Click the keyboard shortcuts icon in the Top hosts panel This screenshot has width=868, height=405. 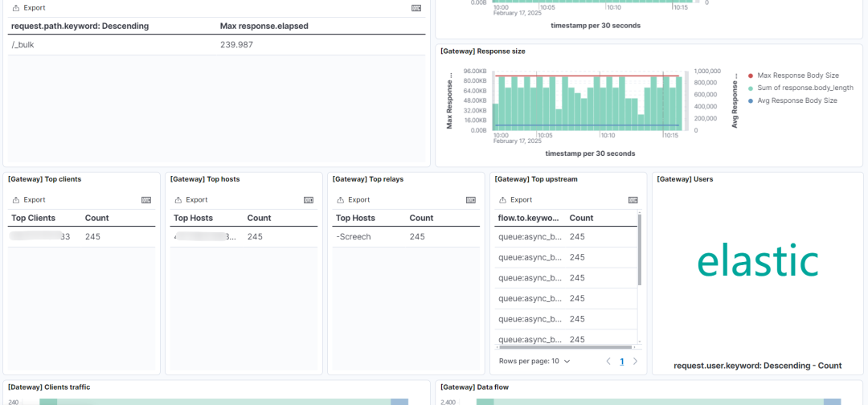309,200
